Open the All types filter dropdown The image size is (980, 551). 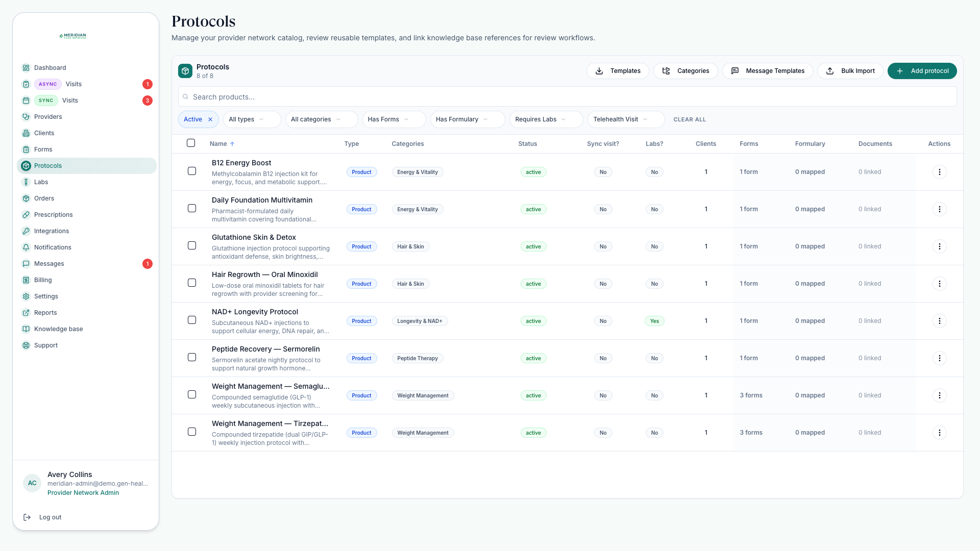coord(252,119)
